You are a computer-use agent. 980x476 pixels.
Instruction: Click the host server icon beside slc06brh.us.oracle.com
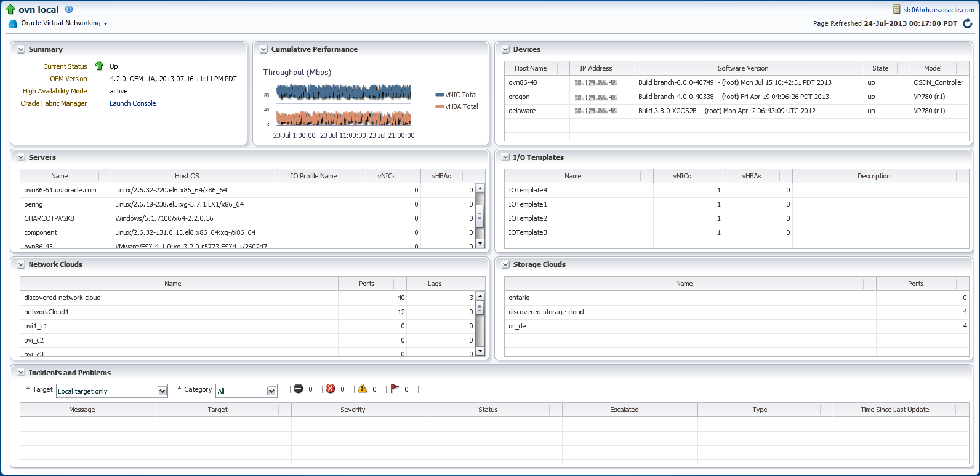[897, 9]
